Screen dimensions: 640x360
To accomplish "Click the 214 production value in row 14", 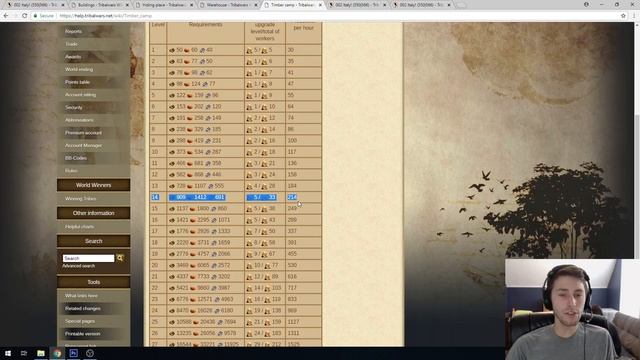I will (x=292, y=197).
